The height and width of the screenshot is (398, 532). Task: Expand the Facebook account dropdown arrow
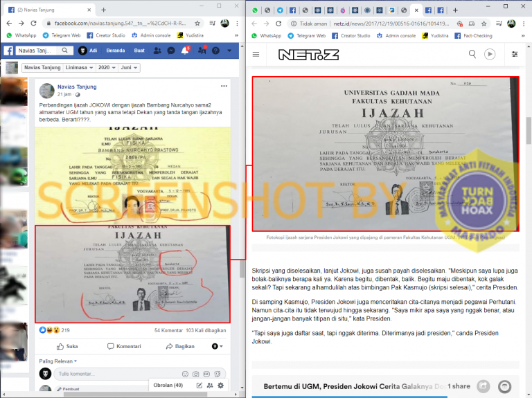pos(229,51)
